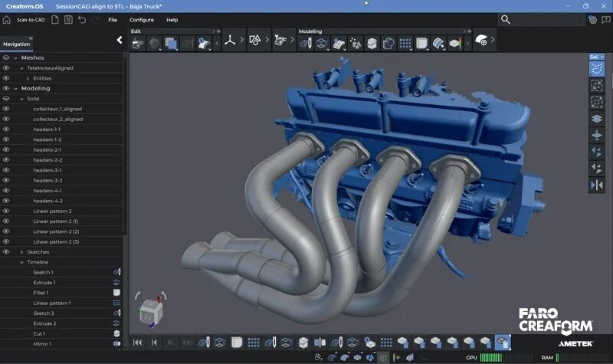Collapse the Meshes tree section
This screenshot has width=613, height=364.
coord(15,57)
